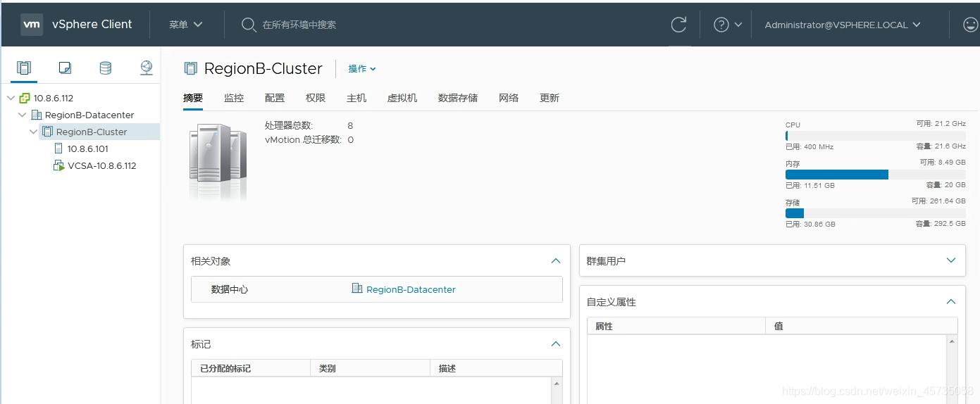Click the 内存 memory usage bar

point(876,174)
